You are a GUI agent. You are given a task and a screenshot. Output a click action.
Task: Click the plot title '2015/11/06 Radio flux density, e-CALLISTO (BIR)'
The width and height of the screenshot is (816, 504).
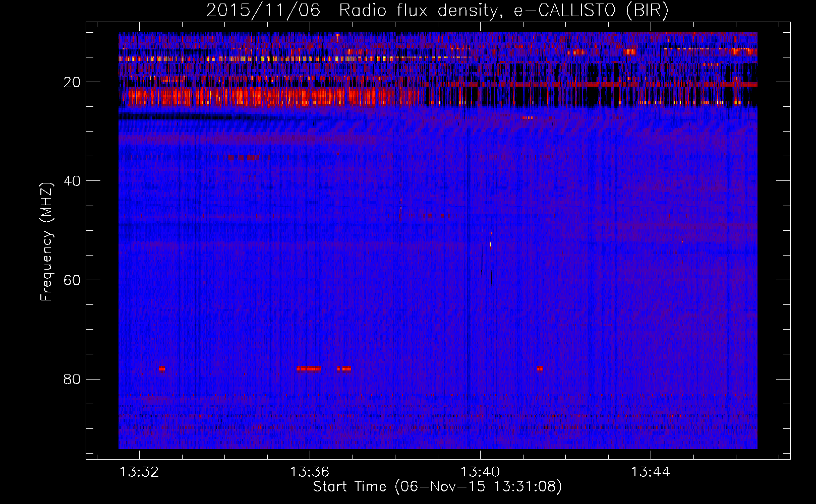coord(437,11)
